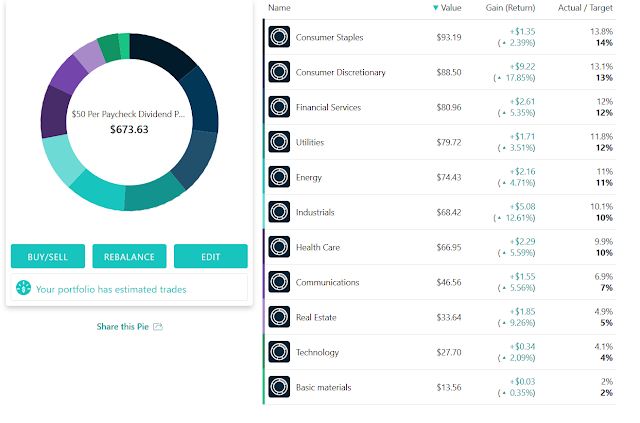The image size is (640, 423).
Task: Sort by the Name column header
Action: coord(279,8)
